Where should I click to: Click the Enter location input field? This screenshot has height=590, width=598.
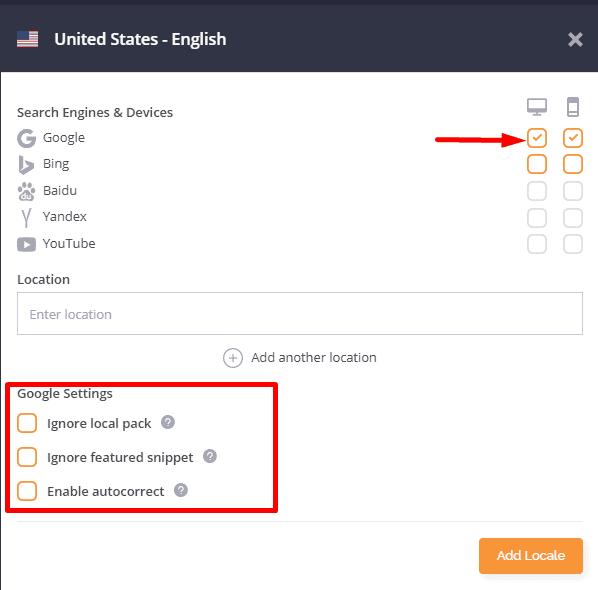[300, 313]
